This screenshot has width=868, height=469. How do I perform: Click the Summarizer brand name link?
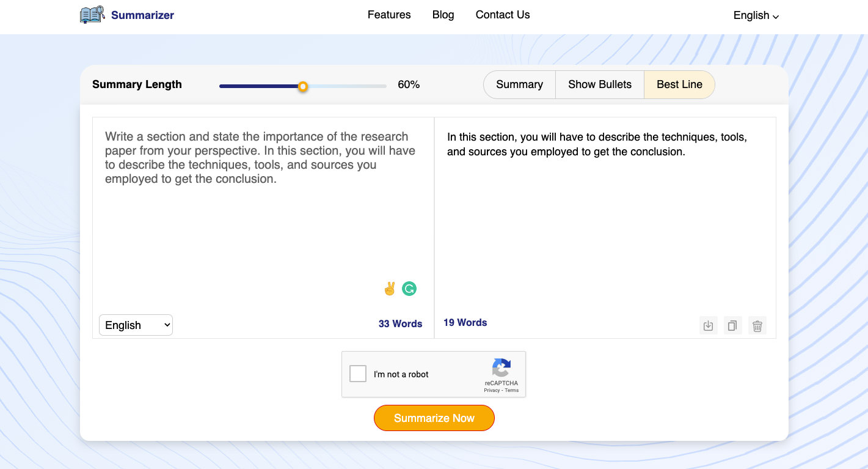(142, 15)
